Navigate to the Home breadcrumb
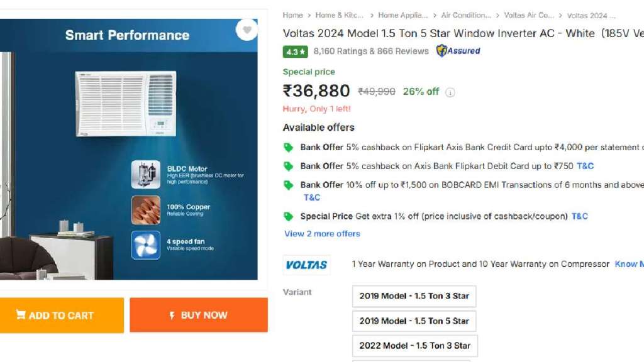 [292, 15]
